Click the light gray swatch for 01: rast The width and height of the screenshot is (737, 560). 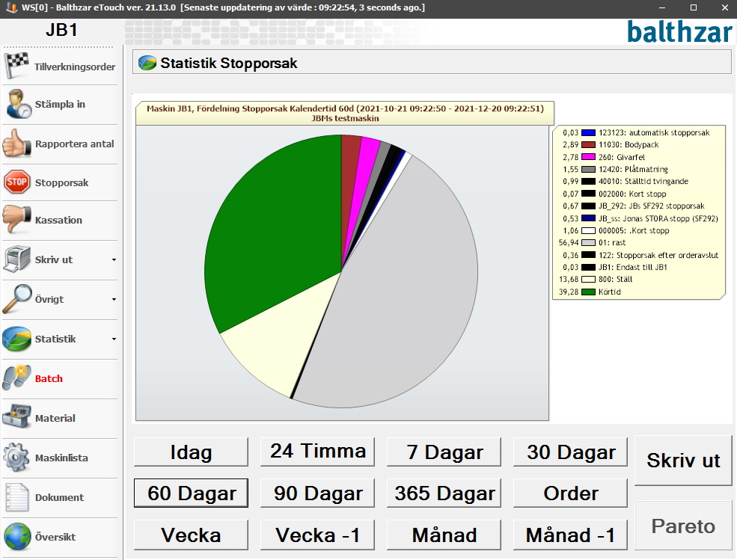click(588, 243)
